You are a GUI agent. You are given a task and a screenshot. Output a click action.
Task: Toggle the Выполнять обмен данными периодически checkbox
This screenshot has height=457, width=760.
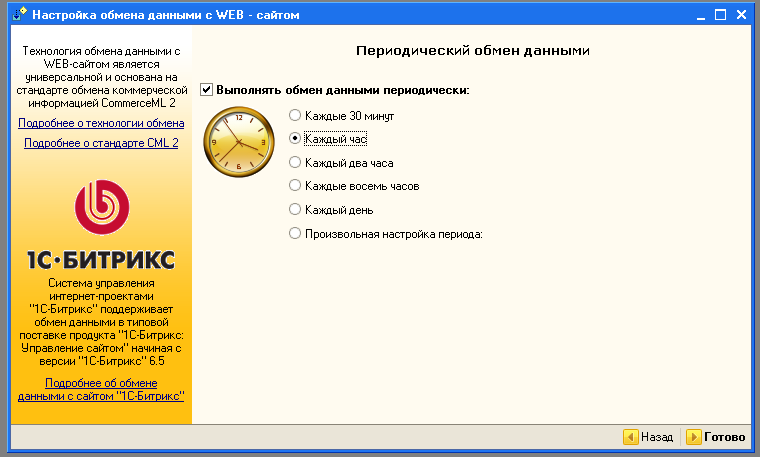pos(207,90)
